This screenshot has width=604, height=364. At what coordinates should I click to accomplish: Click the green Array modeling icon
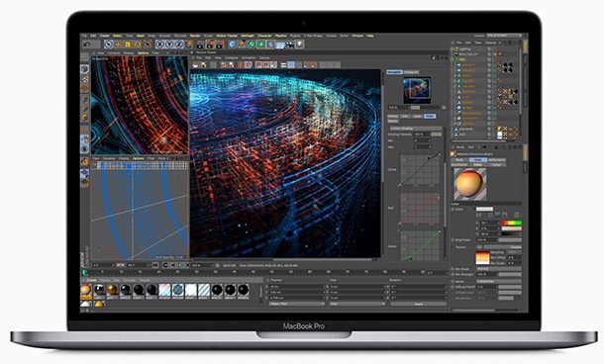pos(261,45)
